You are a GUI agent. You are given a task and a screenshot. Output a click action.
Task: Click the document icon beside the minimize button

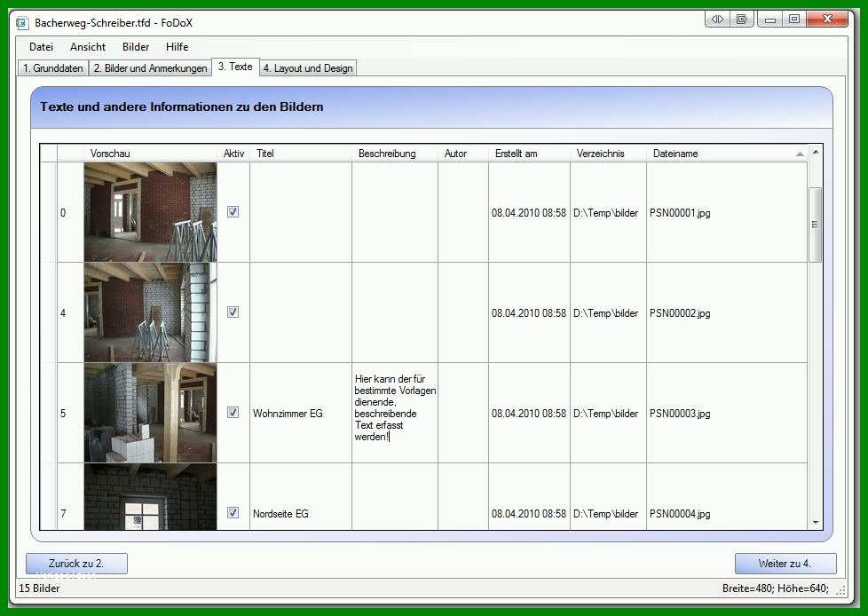coord(742,20)
